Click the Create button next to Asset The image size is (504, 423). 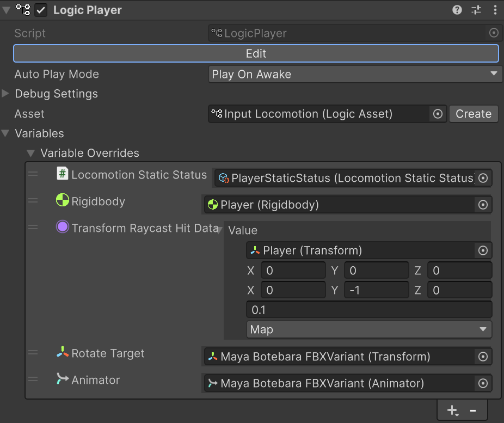point(473,114)
